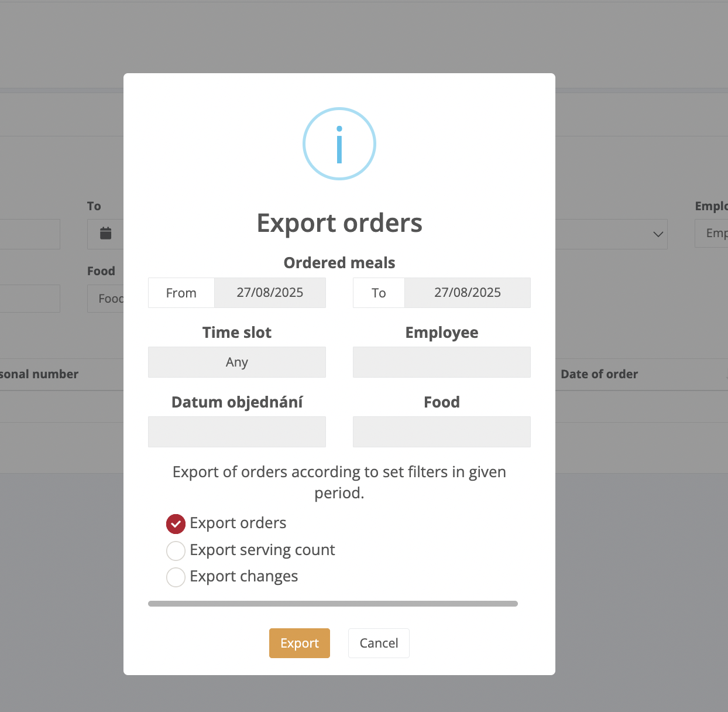Image resolution: width=728 pixels, height=712 pixels.
Task: Click the Export button
Action: click(300, 643)
